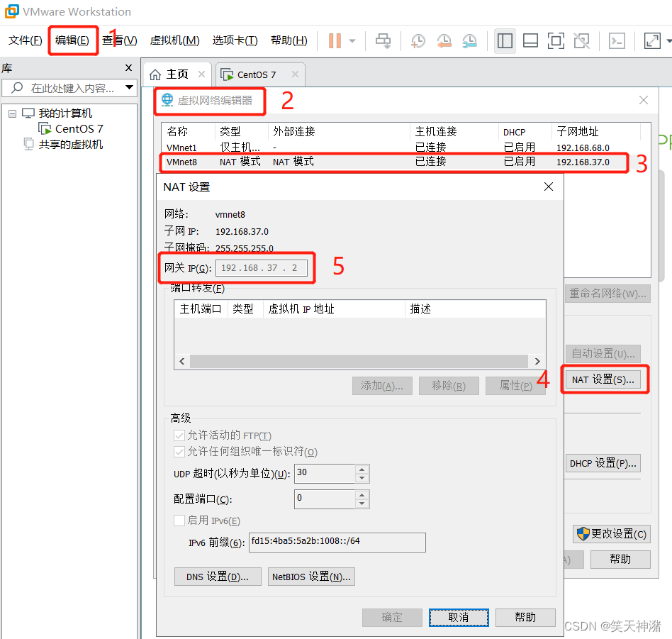Open DNS 设置(D)... dialog

218,577
